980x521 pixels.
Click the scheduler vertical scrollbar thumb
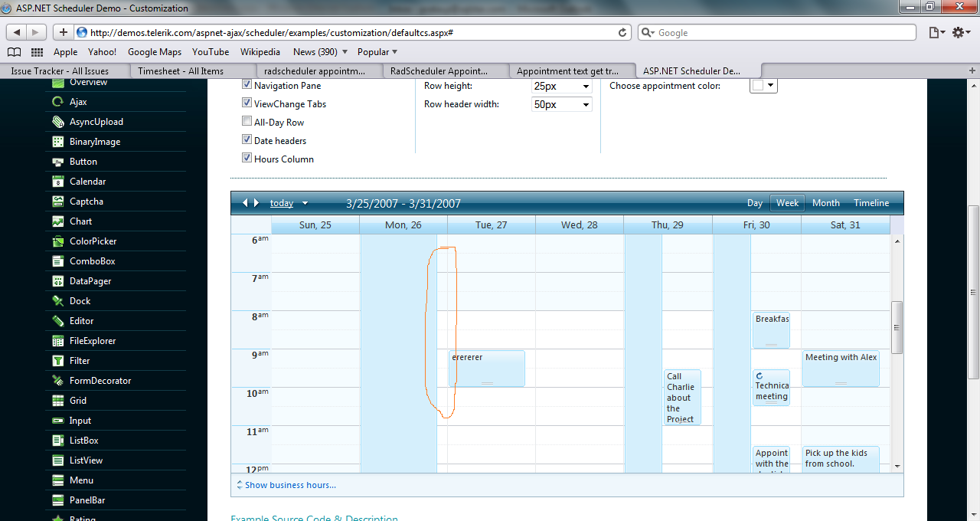click(897, 327)
